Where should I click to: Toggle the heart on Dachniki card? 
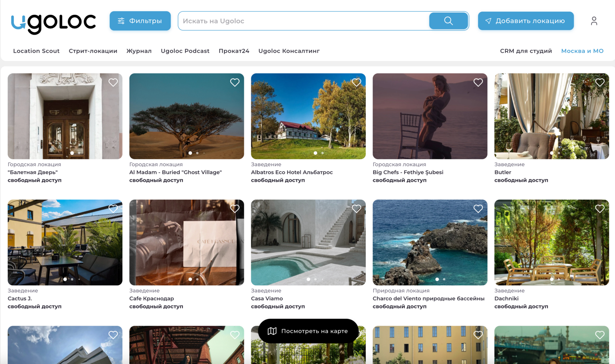tap(600, 209)
